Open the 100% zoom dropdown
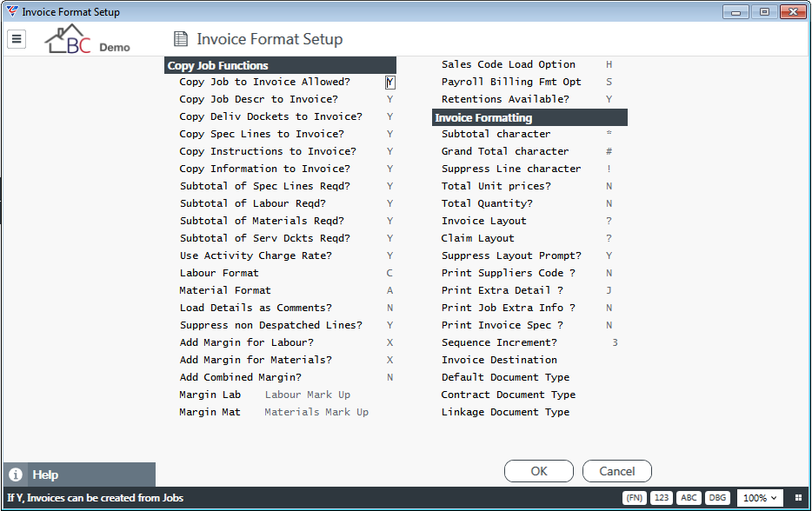812x511 pixels. pyautogui.click(x=760, y=498)
